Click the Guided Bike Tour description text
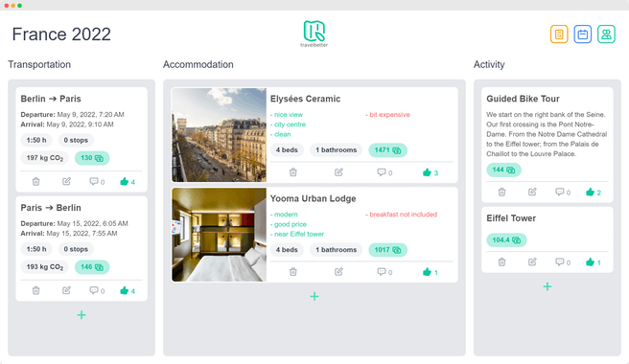Screen dimensions: 629x364 [547, 134]
